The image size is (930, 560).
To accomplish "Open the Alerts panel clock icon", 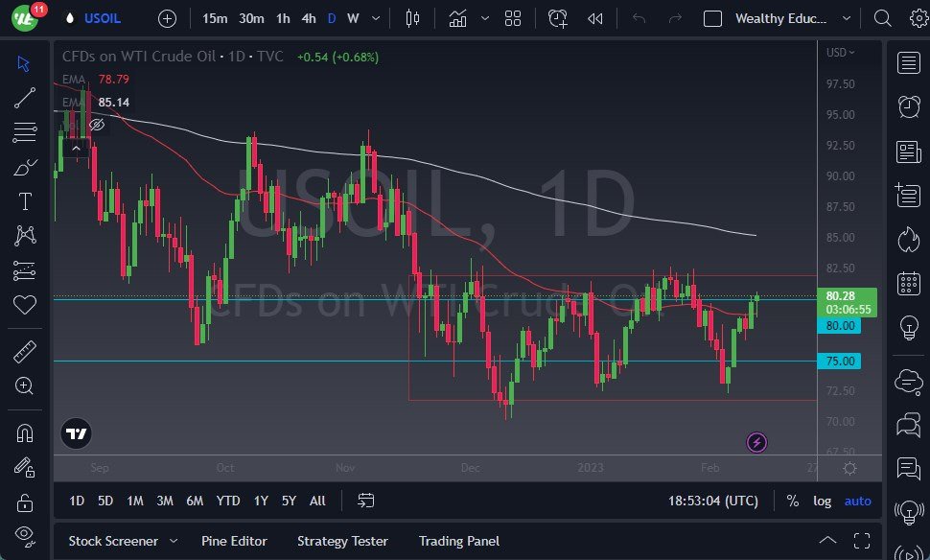I will click(909, 106).
